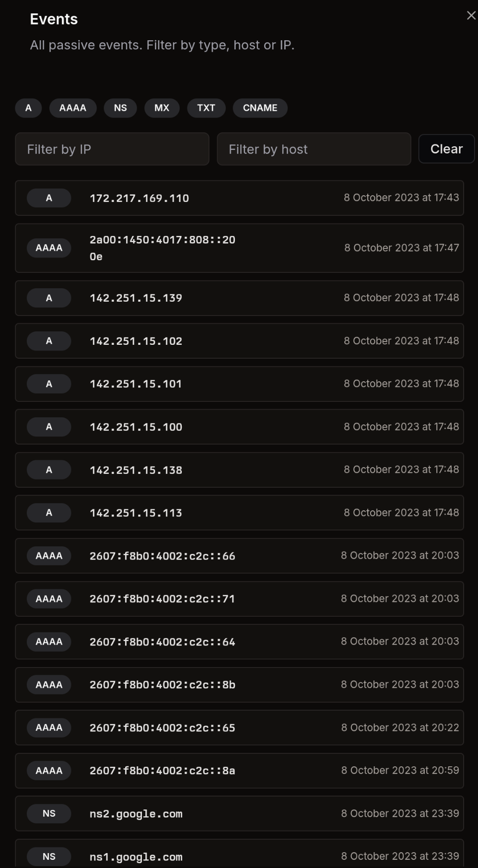478x868 pixels.
Task: Select the 2607:f8b0:4002:c2c::8b event row
Action: tap(239, 685)
